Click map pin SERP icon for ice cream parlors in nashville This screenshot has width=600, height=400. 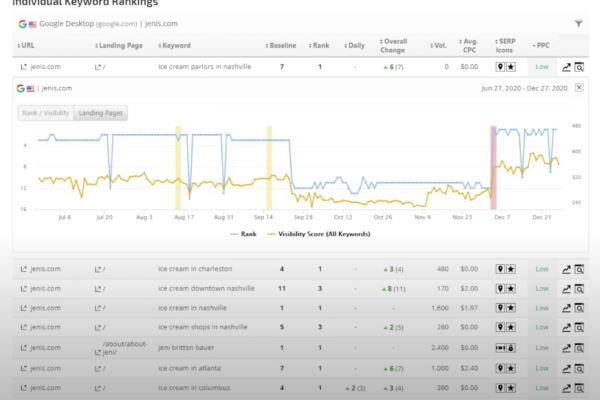(500, 67)
